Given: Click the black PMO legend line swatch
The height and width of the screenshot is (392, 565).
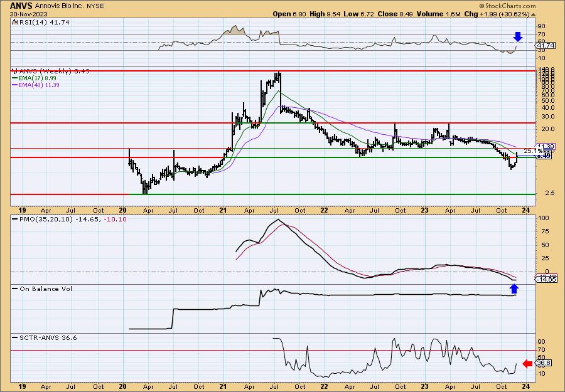Looking at the screenshot, I should pyautogui.click(x=15, y=220).
